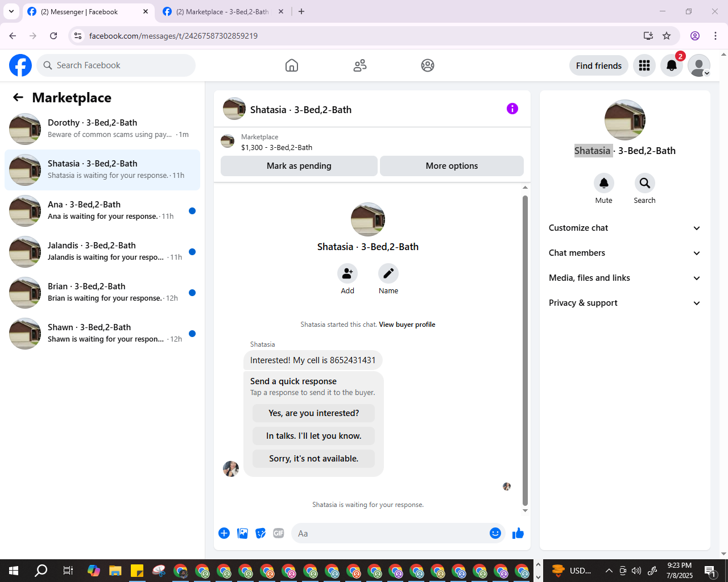Click the chat vertical scrollbar
Viewport: 728px width, 582px height.
tap(525, 350)
